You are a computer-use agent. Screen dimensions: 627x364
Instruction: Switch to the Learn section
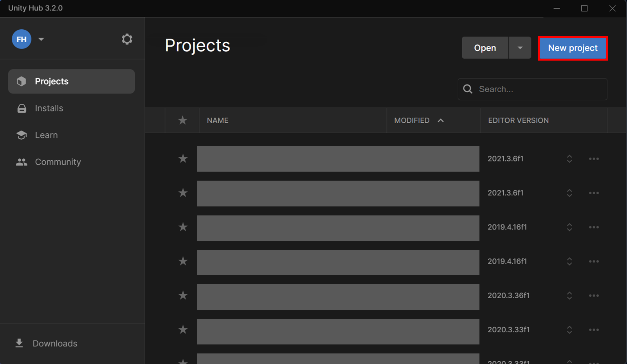point(46,135)
